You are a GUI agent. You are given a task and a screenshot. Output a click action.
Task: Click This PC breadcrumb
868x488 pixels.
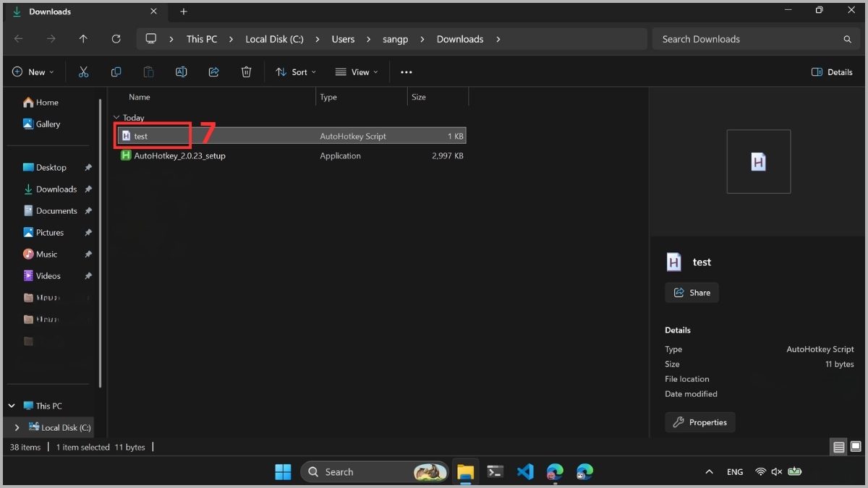(202, 39)
